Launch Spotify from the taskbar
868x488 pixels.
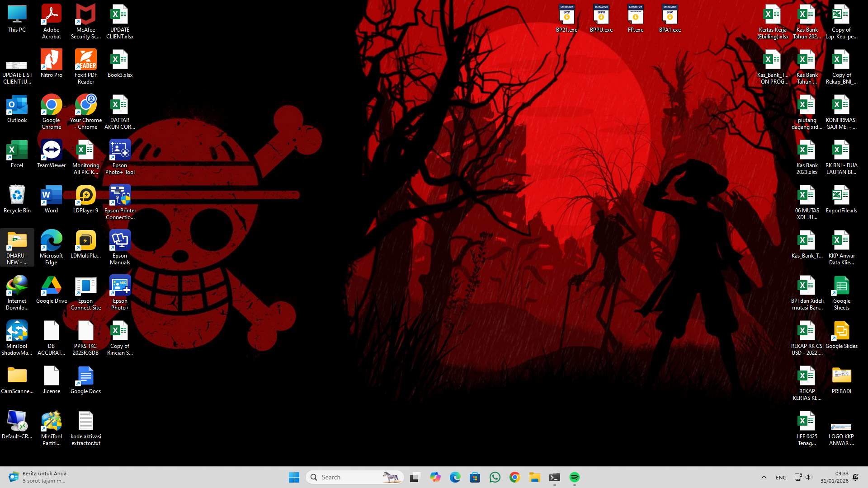coord(574,477)
